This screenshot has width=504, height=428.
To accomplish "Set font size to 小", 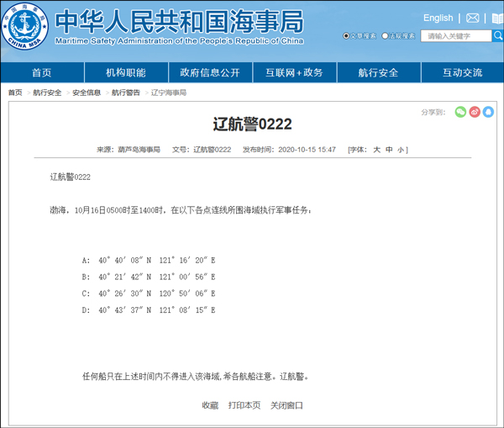I will point(401,150).
